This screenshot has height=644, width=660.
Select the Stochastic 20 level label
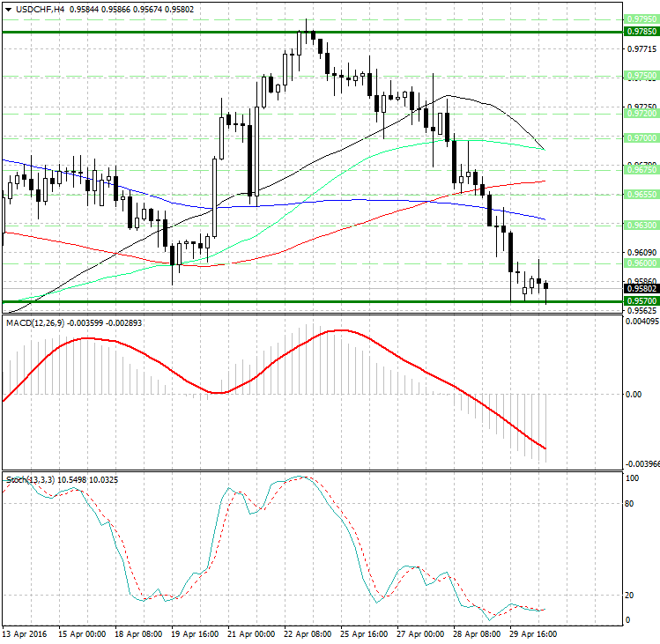coord(630,595)
